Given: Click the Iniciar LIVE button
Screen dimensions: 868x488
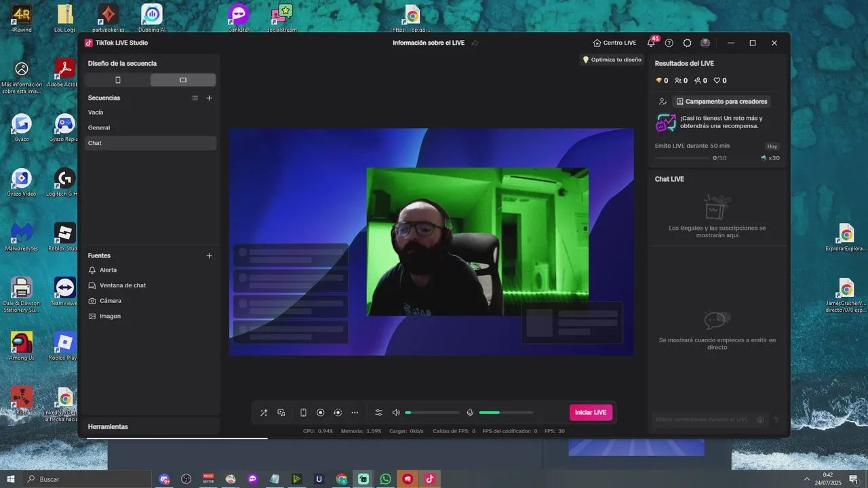Looking at the screenshot, I should coord(591,413).
